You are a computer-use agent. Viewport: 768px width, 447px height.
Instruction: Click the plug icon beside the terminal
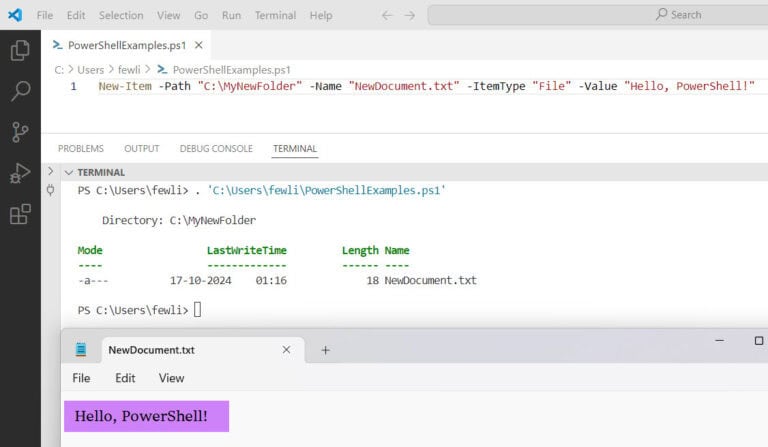click(x=50, y=190)
